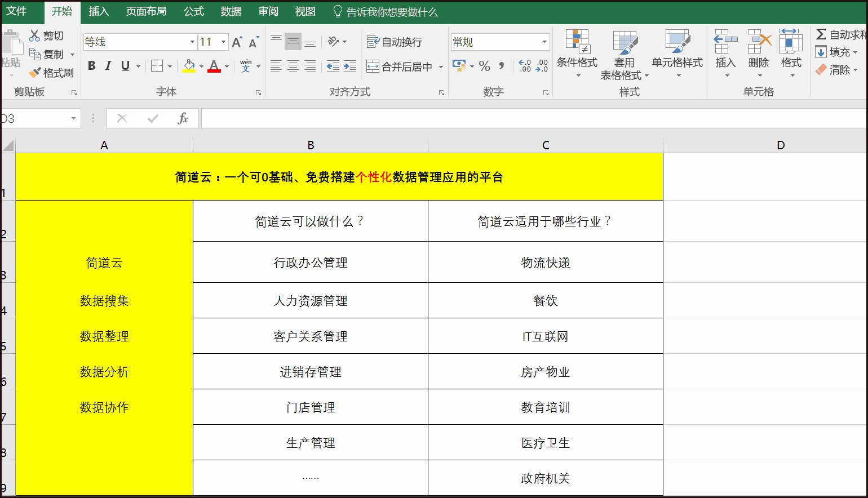868x498 pixels.
Task: Align text right
Action: tap(310, 66)
